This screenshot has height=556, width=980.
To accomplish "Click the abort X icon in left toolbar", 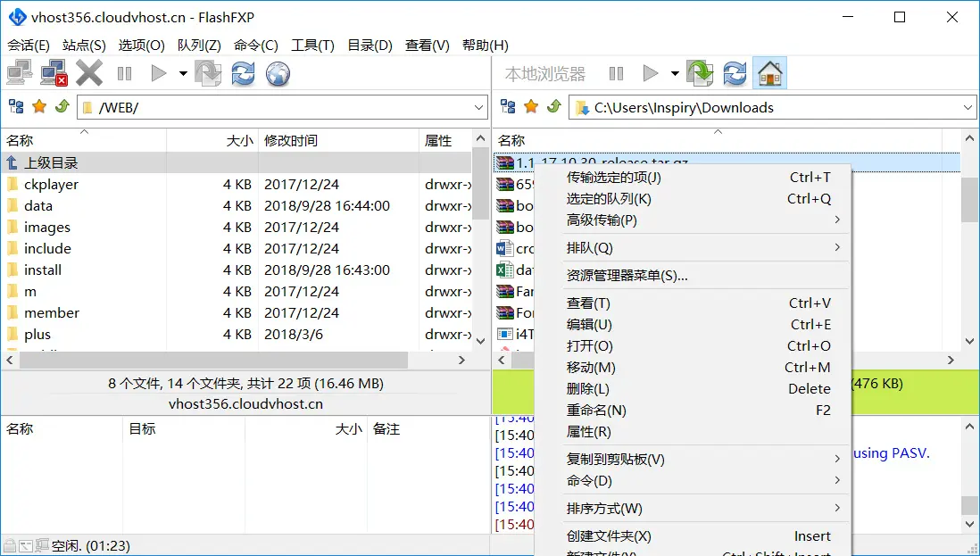I will pyautogui.click(x=88, y=73).
